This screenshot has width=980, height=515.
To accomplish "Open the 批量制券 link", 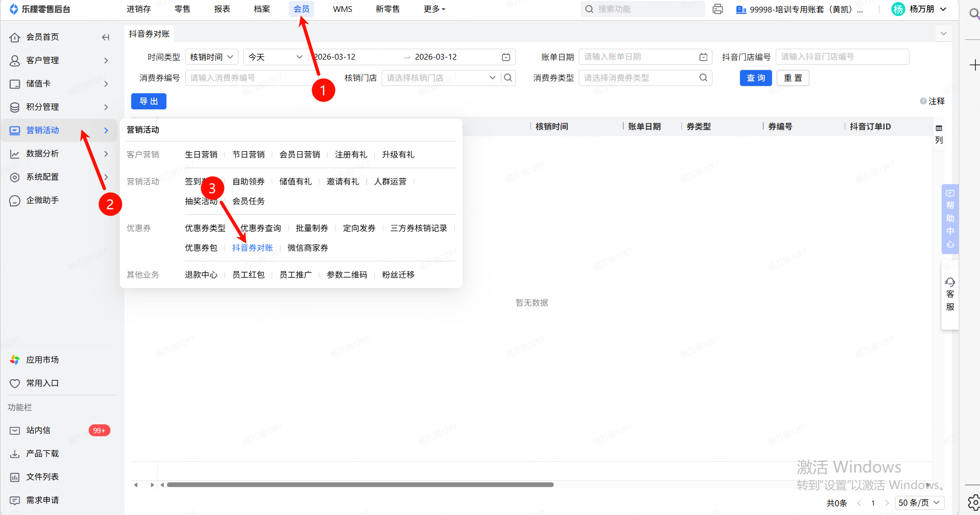I will 312,228.
